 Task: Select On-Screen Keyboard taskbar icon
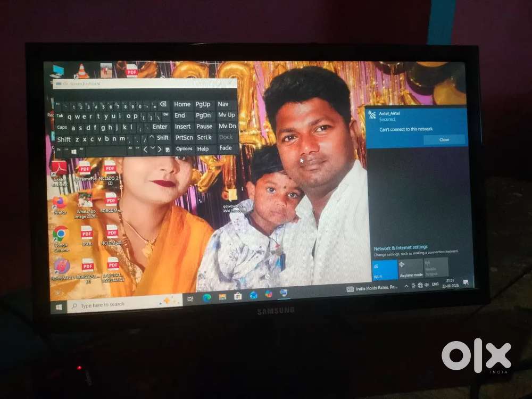[284, 293]
